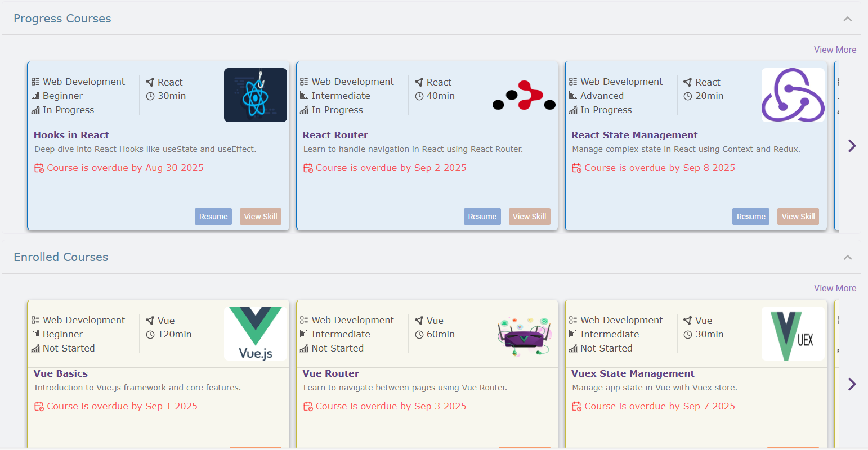Click 'Course is overdue by Sep 2 2025' text
Image resolution: width=868 pixels, height=450 pixels.
[x=391, y=168]
